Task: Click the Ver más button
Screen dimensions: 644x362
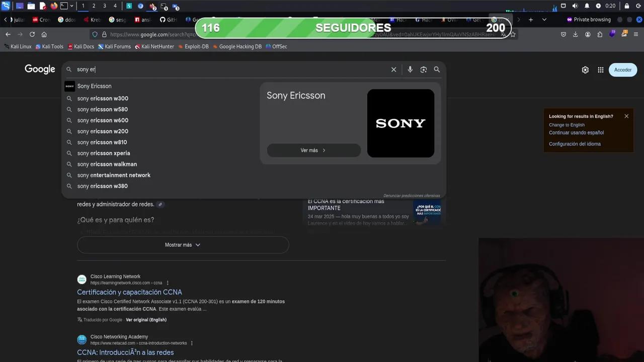Action: pos(313,150)
